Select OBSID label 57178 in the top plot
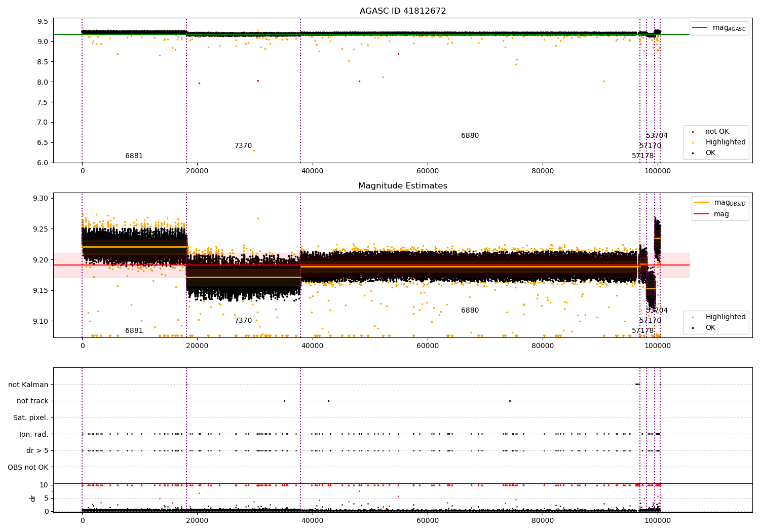Image resolution: width=760 pixels, height=532 pixels. [643, 156]
